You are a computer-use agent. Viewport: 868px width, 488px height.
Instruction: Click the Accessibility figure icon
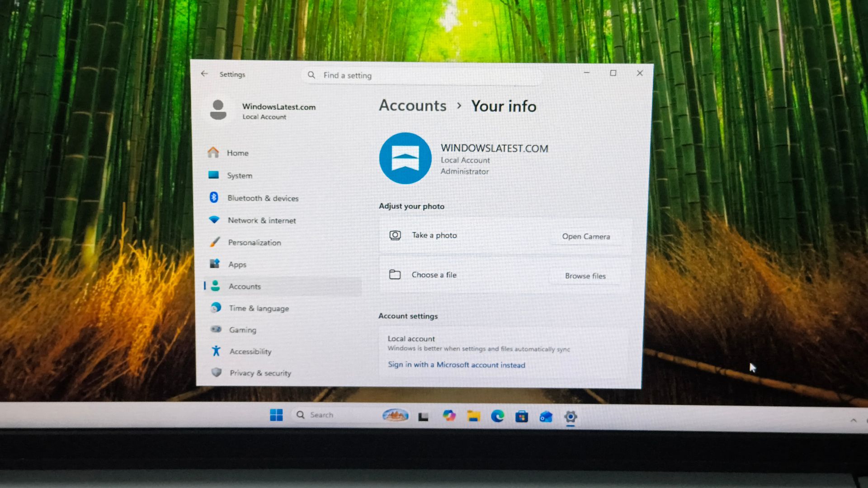coord(216,350)
